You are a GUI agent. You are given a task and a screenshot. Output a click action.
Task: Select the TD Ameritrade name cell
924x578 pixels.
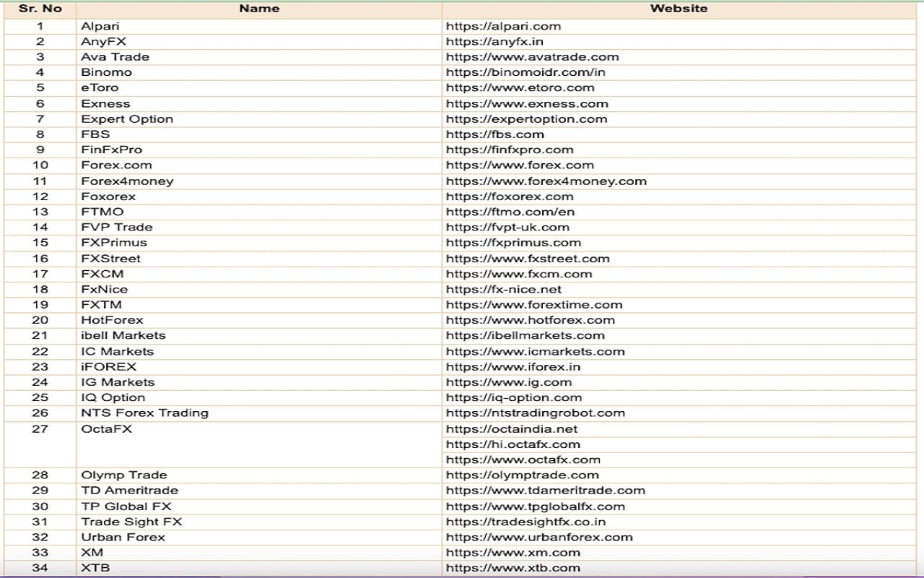click(x=129, y=491)
